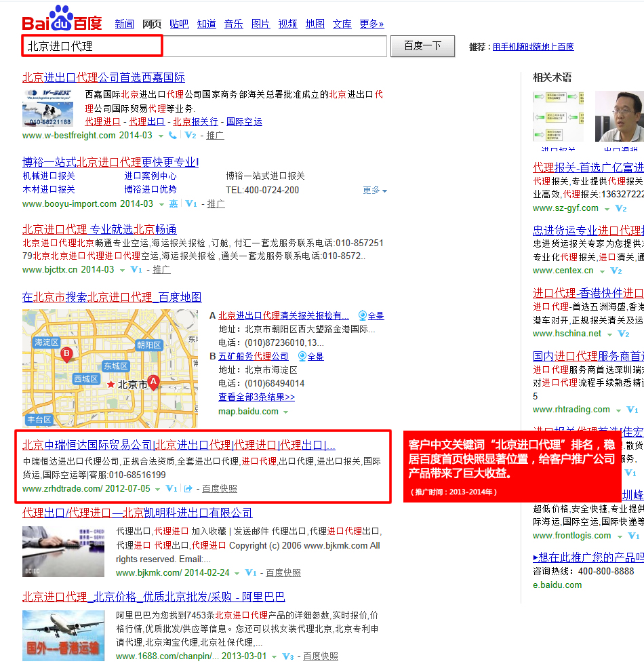Click the 机械进口报关 sublink
644x670 pixels.
click(49, 176)
